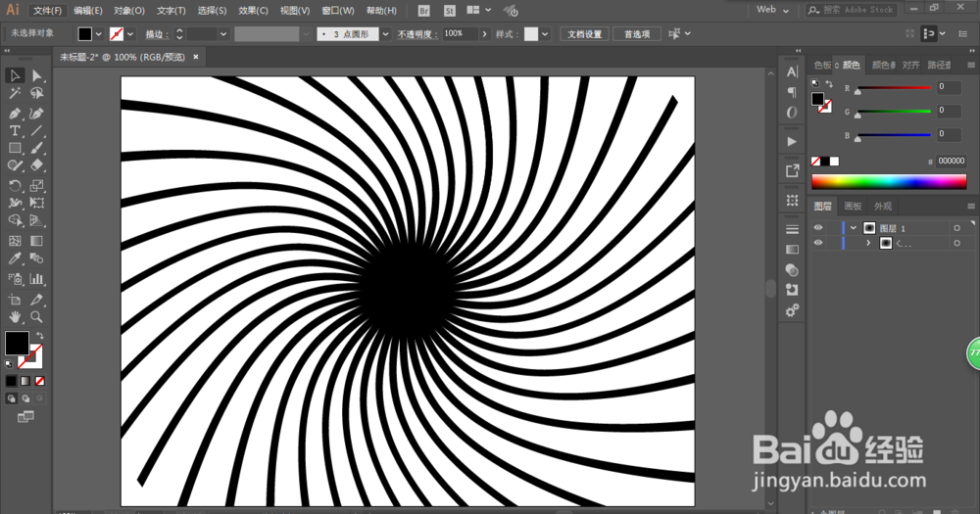Select the Rectangle tool

tap(15, 148)
